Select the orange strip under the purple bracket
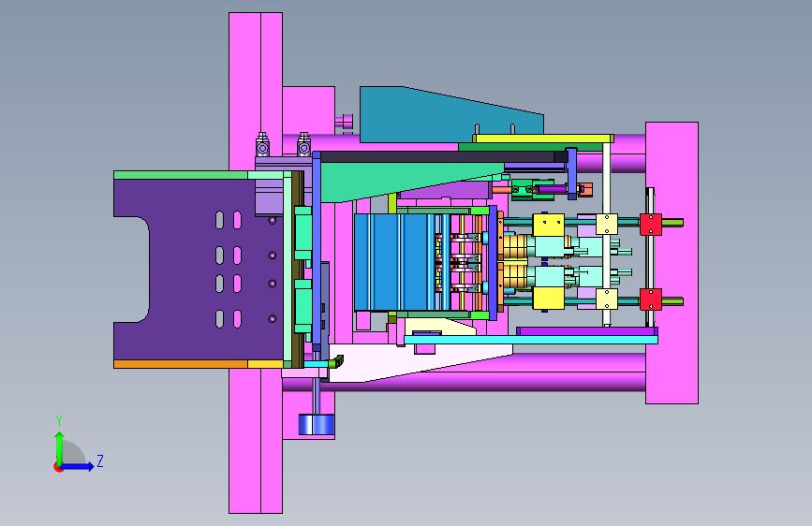812x526 pixels. pyautogui.click(x=180, y=364)
